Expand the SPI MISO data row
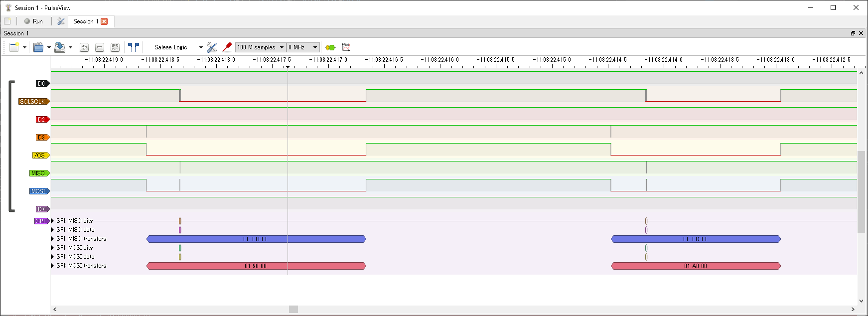 [x=52, y=230]
